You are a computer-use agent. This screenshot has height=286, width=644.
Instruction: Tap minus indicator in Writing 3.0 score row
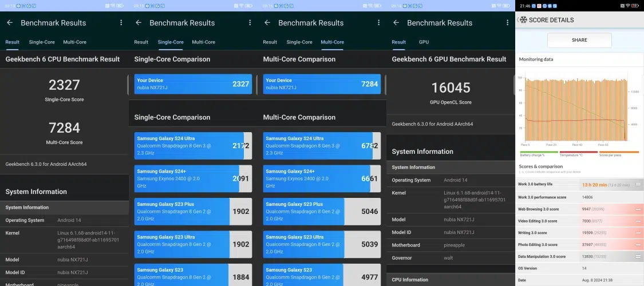coord(638,233)
